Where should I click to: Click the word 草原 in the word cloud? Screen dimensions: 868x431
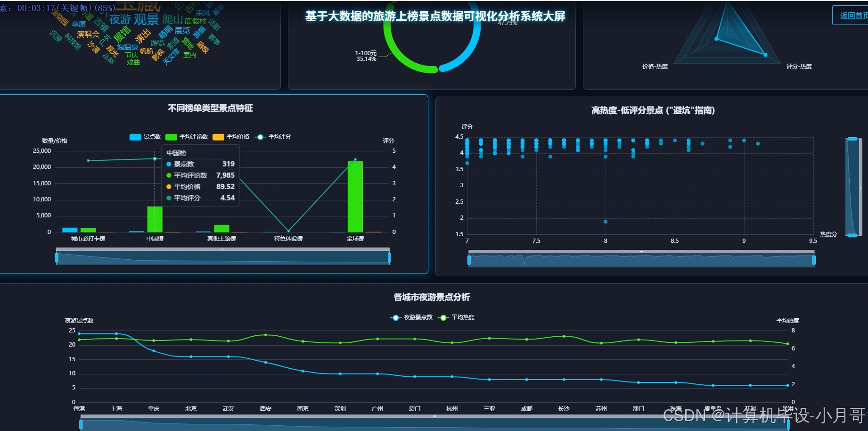point(79,25)
